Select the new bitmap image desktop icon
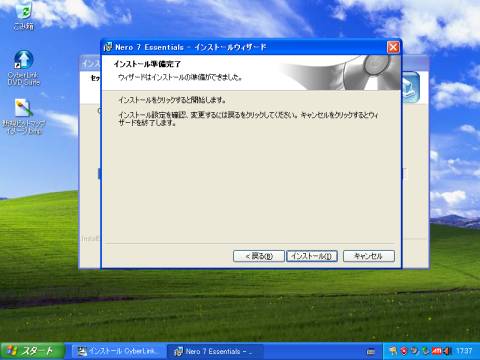This screenshot has width=480, height=360. [24, 116]
